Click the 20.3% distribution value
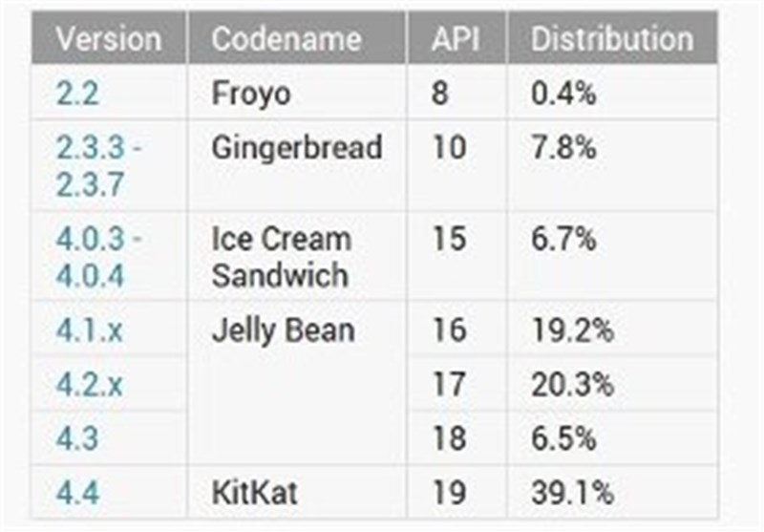Screen dimensions: 764x532 573,385
